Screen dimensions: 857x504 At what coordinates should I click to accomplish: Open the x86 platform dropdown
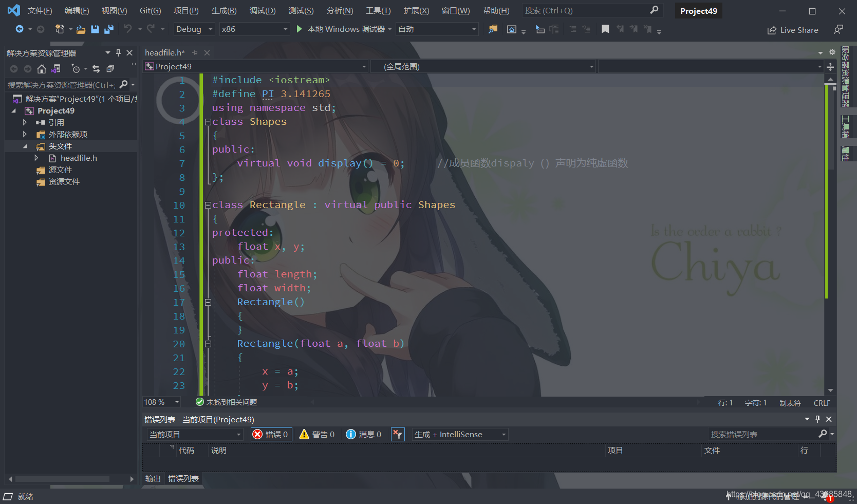(x=255, y=29)
